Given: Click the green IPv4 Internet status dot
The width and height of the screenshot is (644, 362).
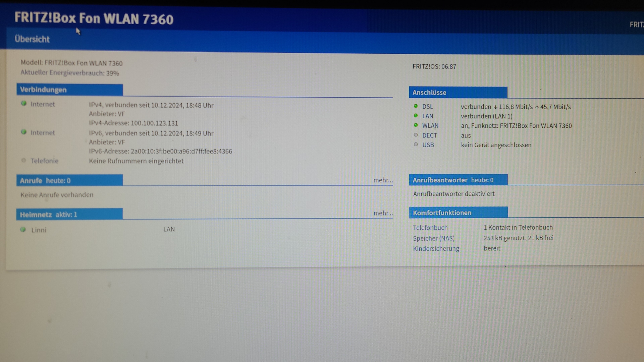Looking at the screenshot, I should click(x=23, y=104).
